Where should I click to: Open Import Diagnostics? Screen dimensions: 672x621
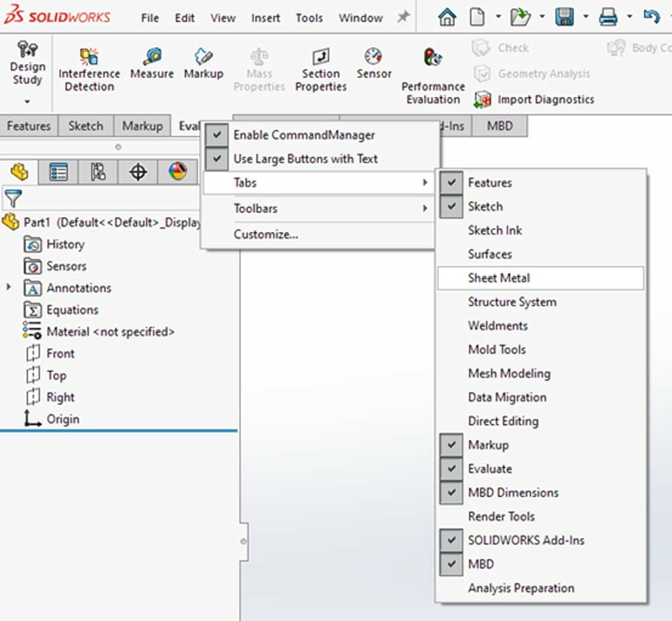536,99
